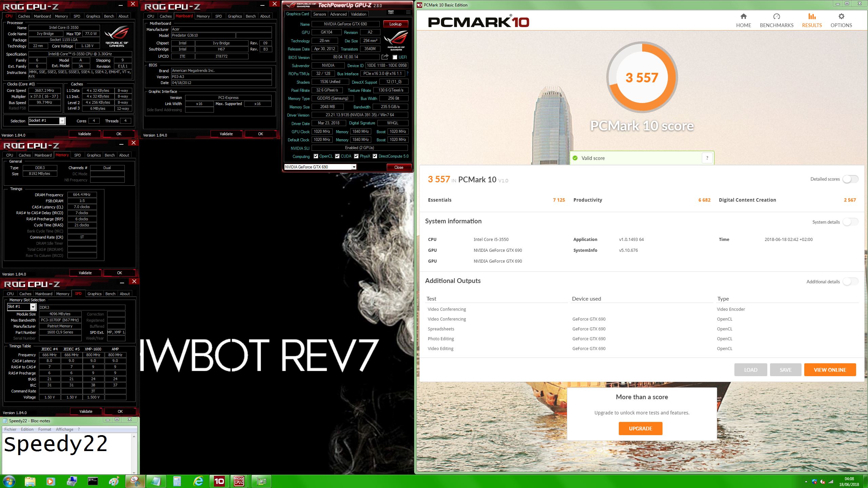Click the orange UPGRADE button
Screen dimensions: 868x488
click(640, 428)
